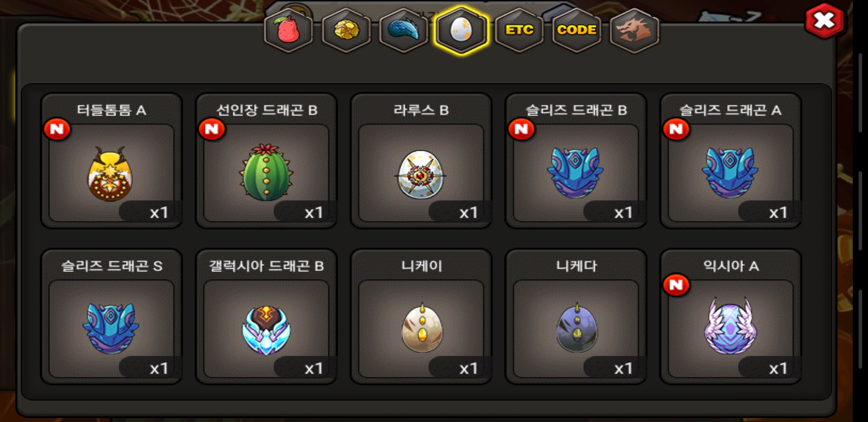Select the 선인장 드래곤 B cactus egg
Image resolution: width=868 pixels, height=422 pixels.
coord(266,161)
